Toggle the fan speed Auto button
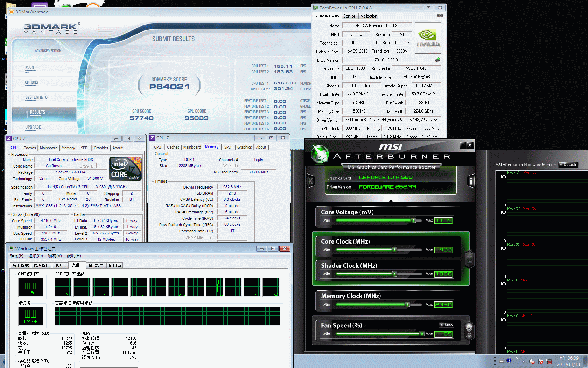This screenshot has width=588, height=368. (x=447, y=325)
